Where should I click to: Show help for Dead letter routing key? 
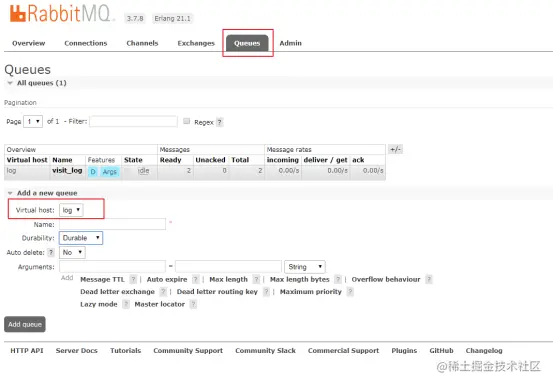coord(266,292)
